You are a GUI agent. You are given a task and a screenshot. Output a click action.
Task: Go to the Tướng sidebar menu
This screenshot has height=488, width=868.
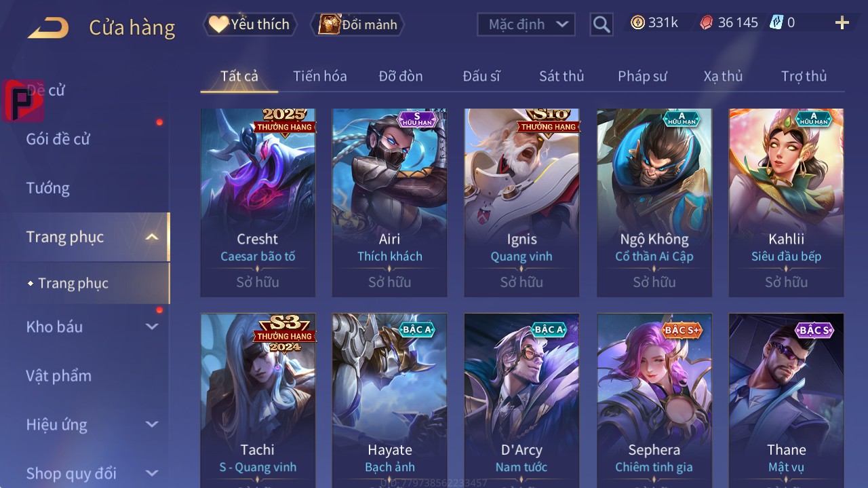coord(48,188)
